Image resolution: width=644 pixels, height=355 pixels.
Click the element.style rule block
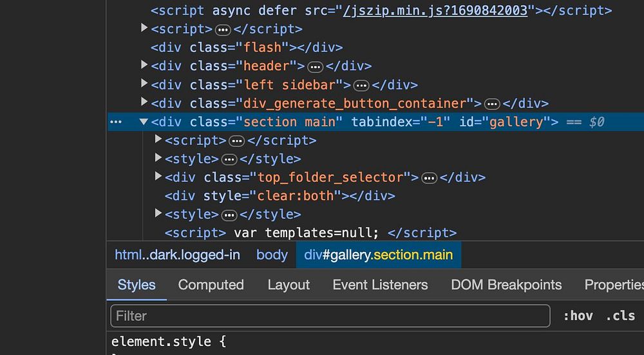[x=168, y=342]
